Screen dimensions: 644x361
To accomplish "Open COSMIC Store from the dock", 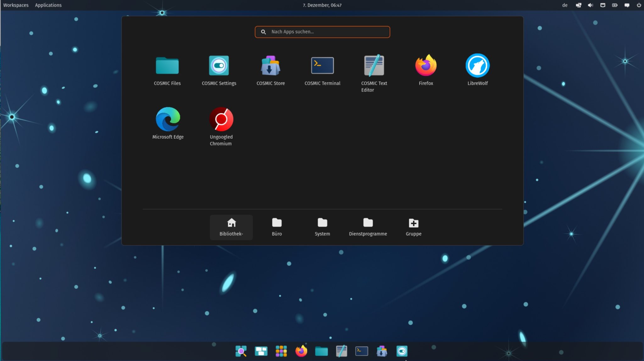I will (x=382, y=351).
